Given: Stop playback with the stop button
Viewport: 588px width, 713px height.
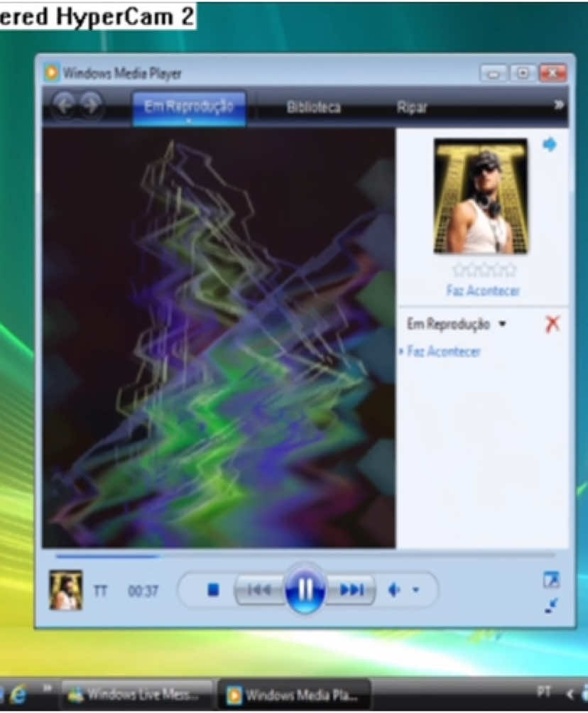Looking at the screenshot, I should click(x=213, y=589).
